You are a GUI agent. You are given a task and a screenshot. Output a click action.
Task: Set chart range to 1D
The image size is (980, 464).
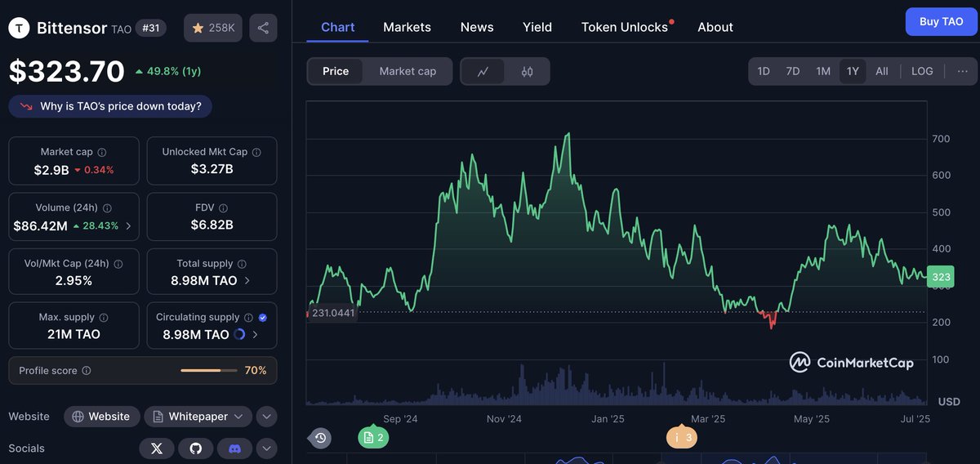pos(764,71)
